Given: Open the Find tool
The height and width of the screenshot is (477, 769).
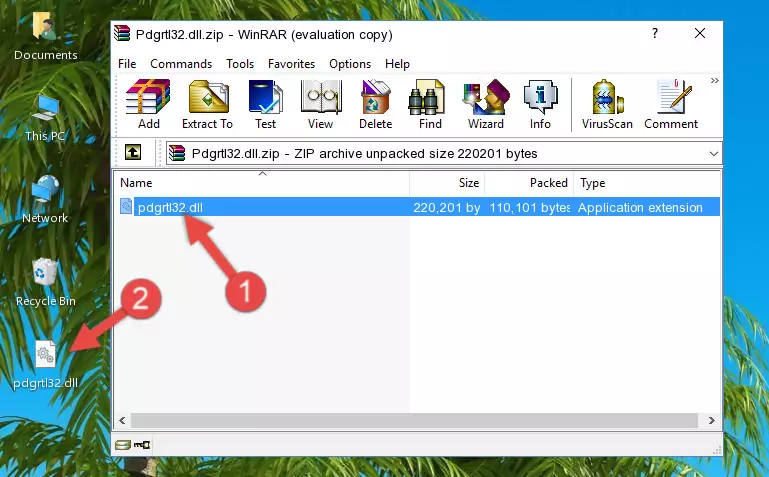Looking at the screenshot, I should (430, 104).
